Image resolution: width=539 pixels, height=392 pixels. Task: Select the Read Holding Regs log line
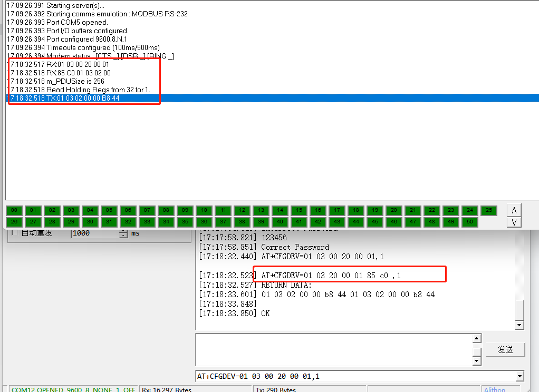pyautogui.click(x=81, y=90)
